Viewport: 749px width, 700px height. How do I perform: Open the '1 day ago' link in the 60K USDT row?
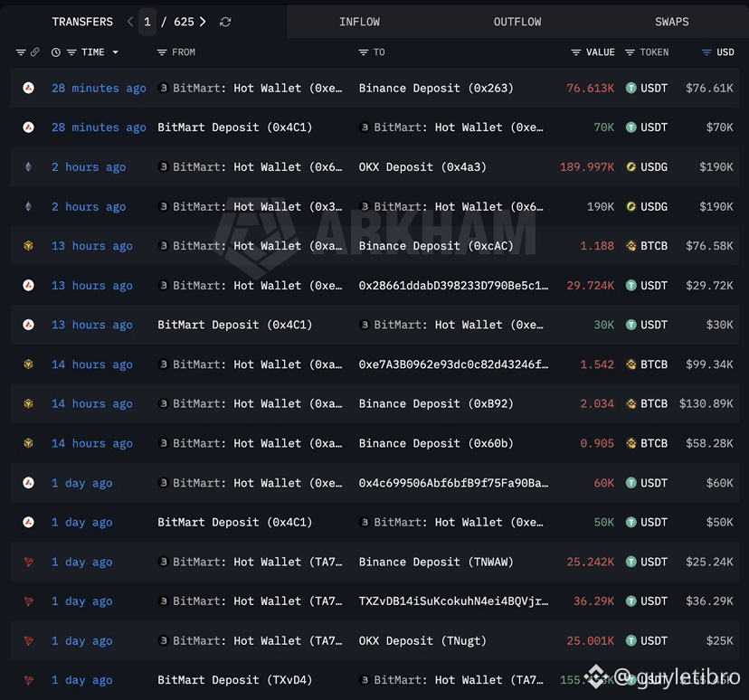tap(82, 483)
